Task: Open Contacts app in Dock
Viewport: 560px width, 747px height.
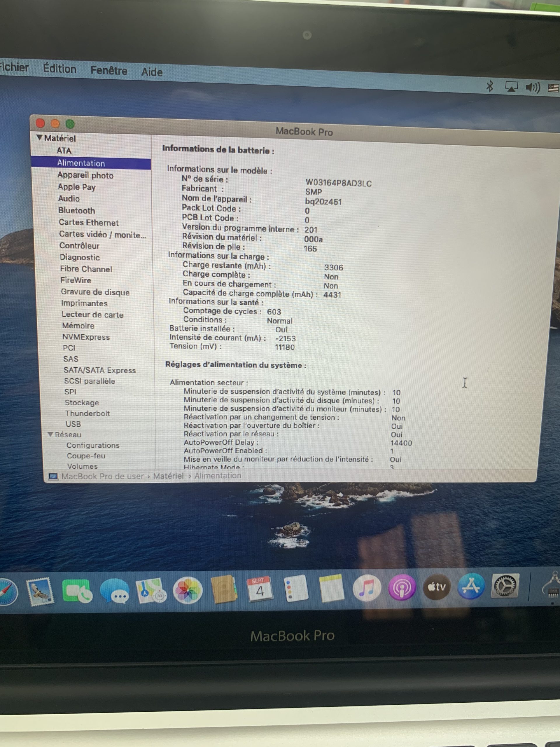Action: pyautogui.click(x=224, y=590)
